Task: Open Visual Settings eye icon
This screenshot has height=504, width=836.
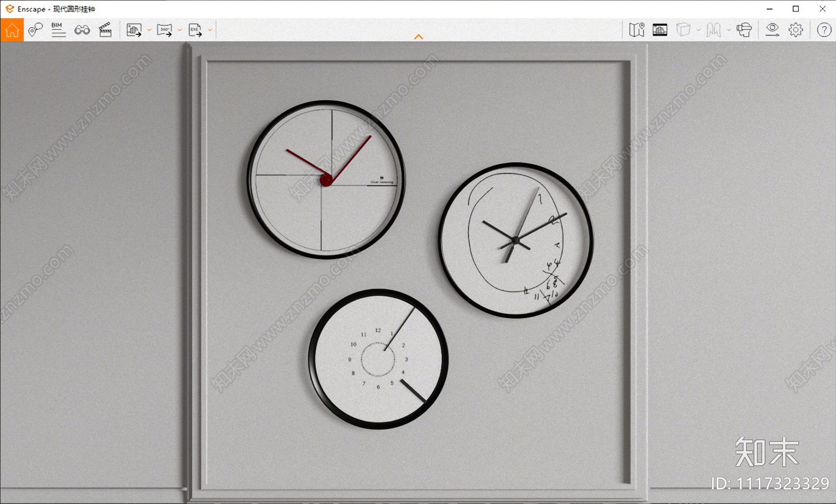Action: tap(772, 30)
